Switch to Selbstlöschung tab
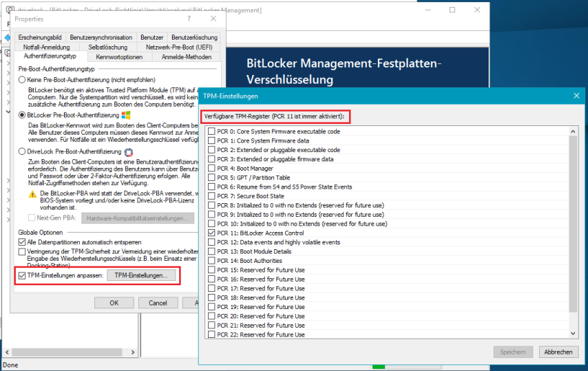The width and height of the screenshot is (588, 371). [x=108, y=47]
